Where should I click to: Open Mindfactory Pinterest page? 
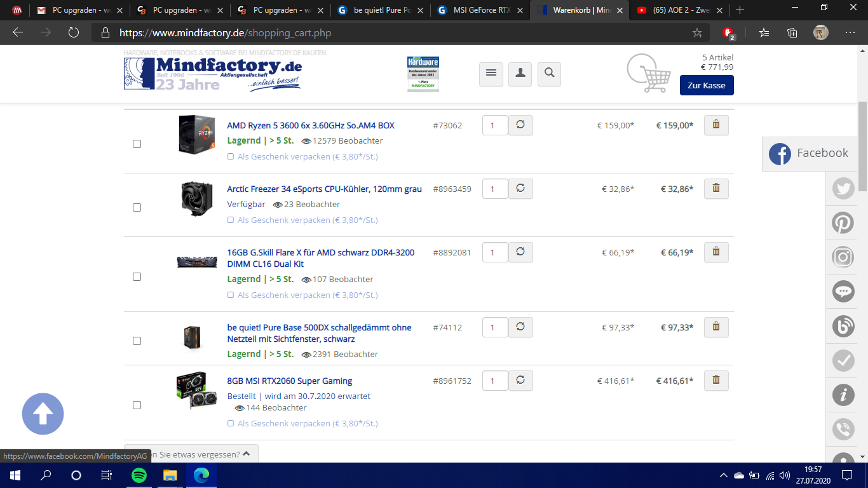[843, 223]
